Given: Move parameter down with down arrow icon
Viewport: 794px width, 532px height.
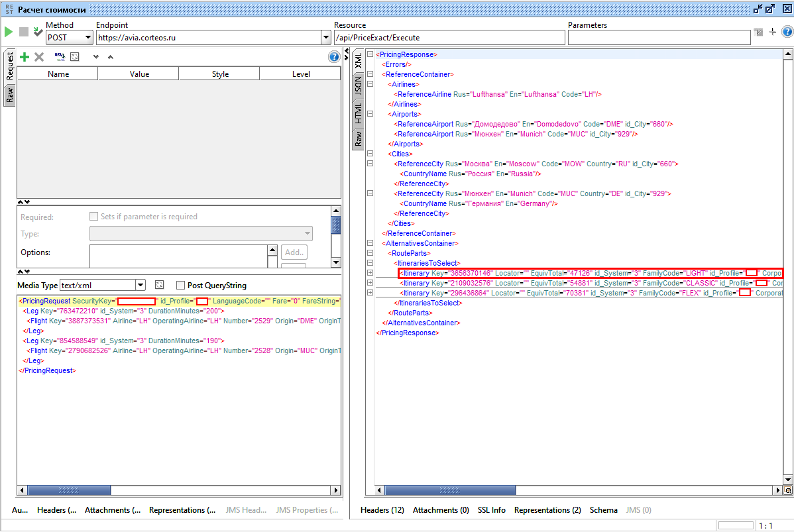Looking at the screenshot, I should (95, 58).
